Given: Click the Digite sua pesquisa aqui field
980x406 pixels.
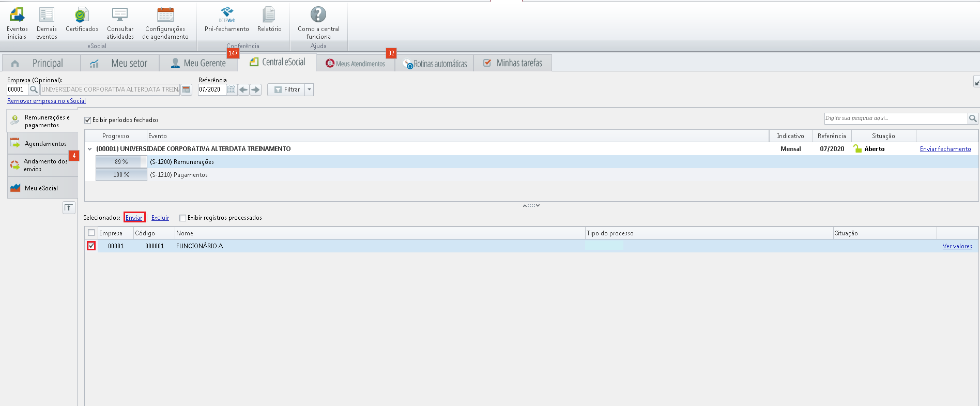Looking at the screenshot, I should [896, 118].
